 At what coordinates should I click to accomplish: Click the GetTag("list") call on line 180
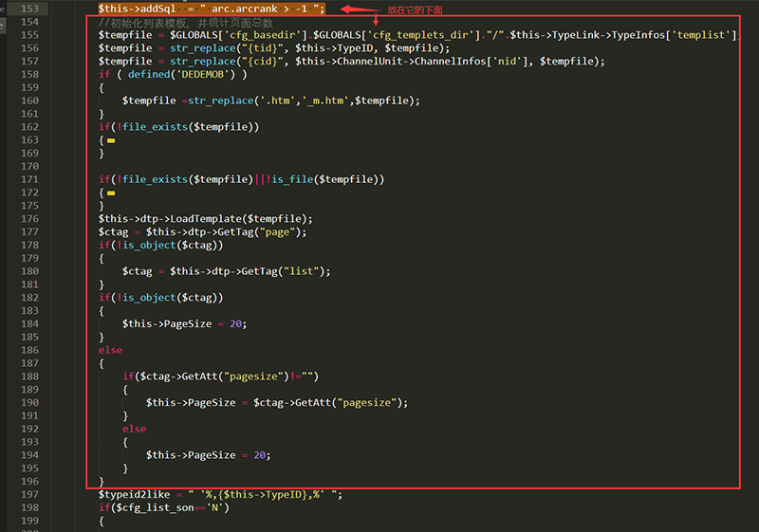pyautogui.click(x=283, y=271)
